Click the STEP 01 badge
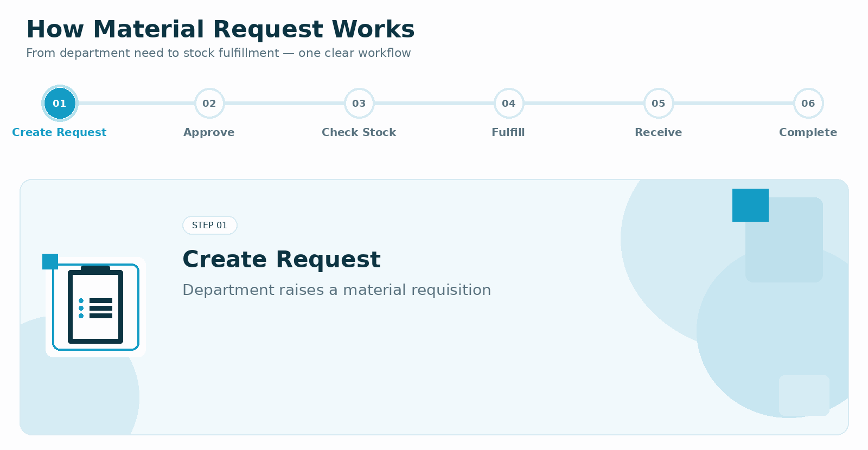 pos(210,225)
